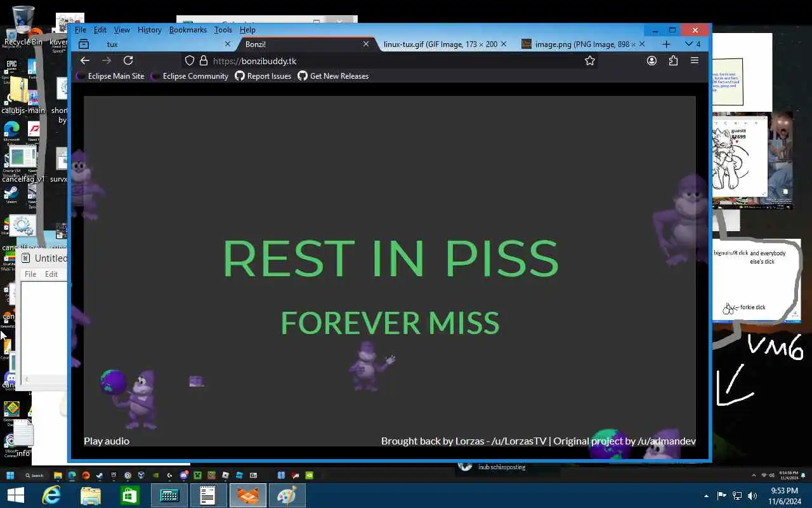The height and width of the screenshot is (508, 812).
Task: Open the Epic Games desktop icon
Action: (x=11, y=70)
